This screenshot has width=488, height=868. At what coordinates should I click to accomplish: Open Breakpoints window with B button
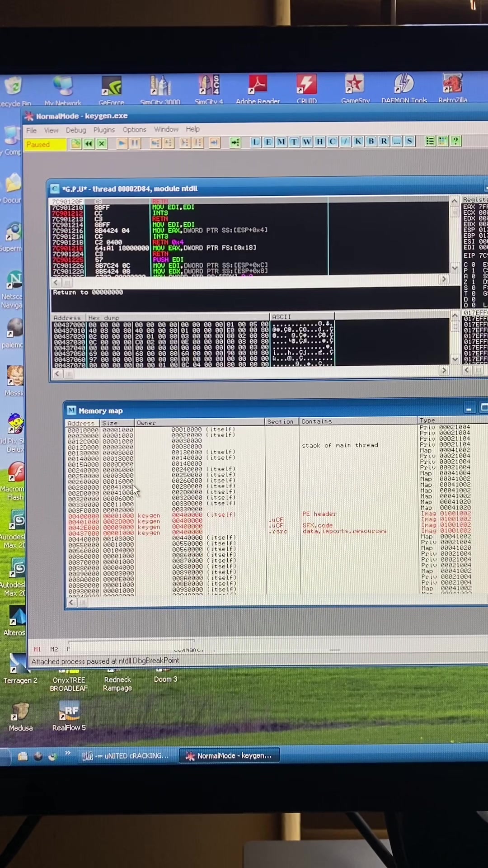coord(371,141)
